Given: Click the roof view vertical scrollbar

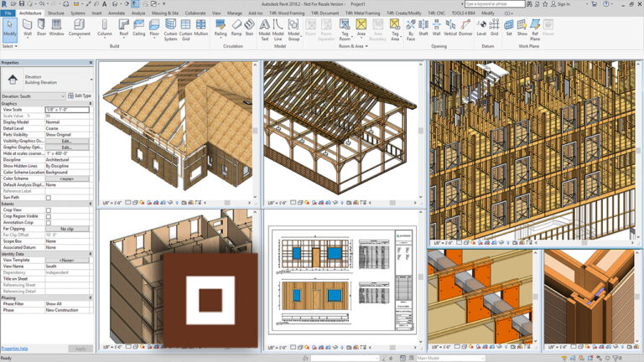Looking at the screenshot, I should pyautogui.click(x=255, y=131).
